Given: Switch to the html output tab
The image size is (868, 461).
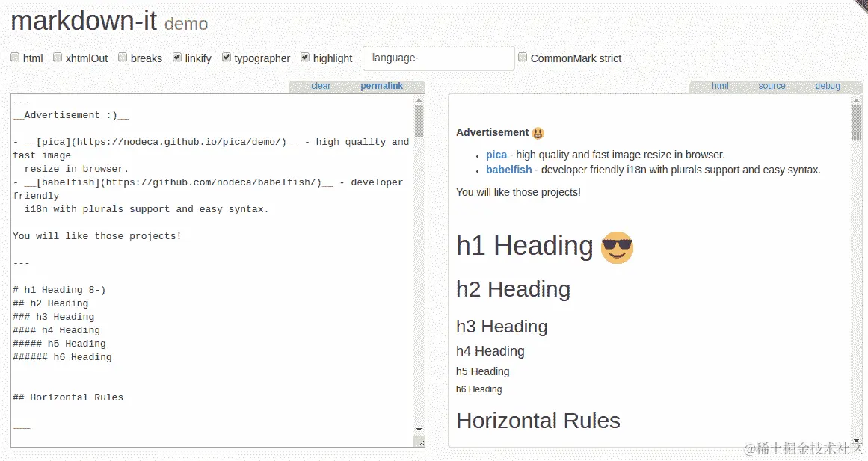Looking at the screenshot, I should click(x=720, y=86).
